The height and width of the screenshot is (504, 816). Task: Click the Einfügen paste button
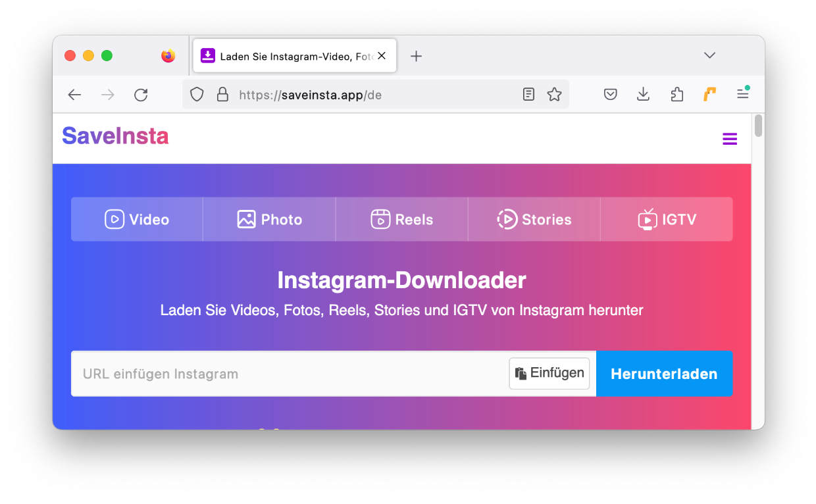tap(549, 373)
